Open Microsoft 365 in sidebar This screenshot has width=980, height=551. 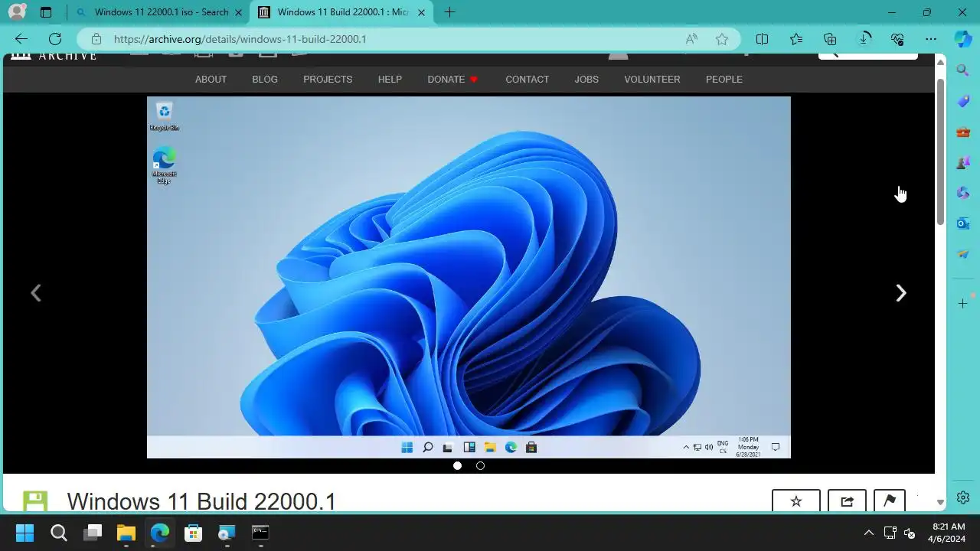[963, 193]
